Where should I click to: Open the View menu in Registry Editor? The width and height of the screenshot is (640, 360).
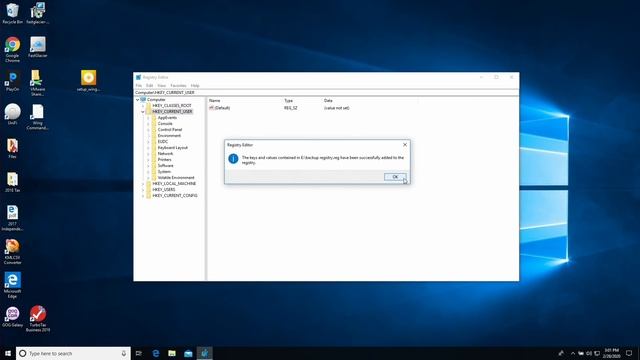coord(162,85)
